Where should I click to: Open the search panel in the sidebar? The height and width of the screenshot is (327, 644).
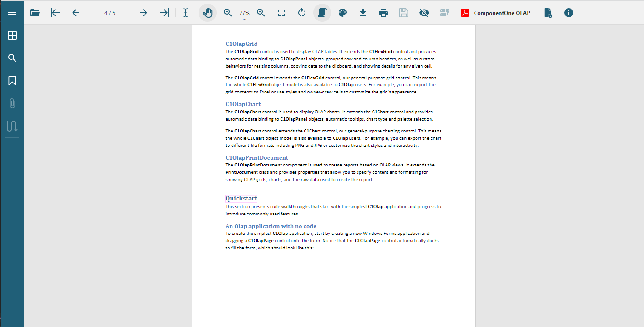[12, 58]
